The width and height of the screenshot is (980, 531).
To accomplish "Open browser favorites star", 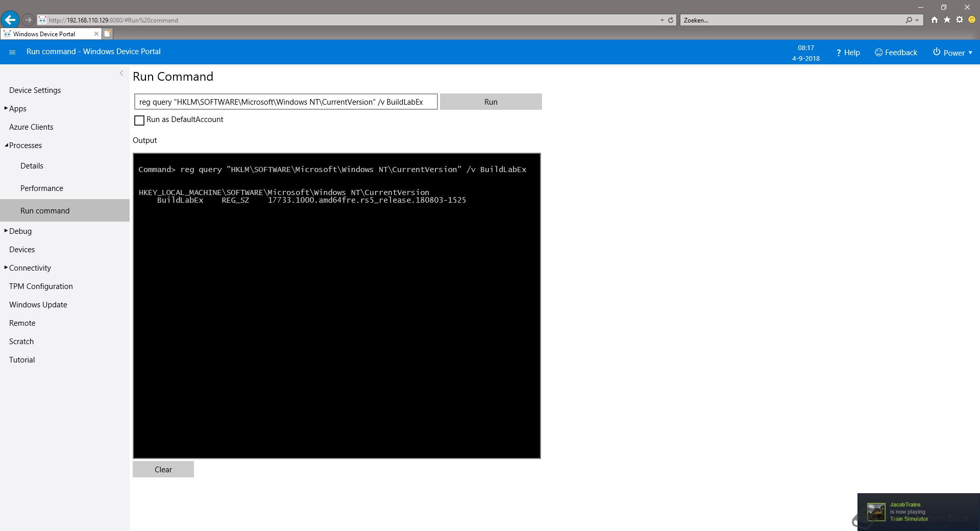I will click(947, 20).
